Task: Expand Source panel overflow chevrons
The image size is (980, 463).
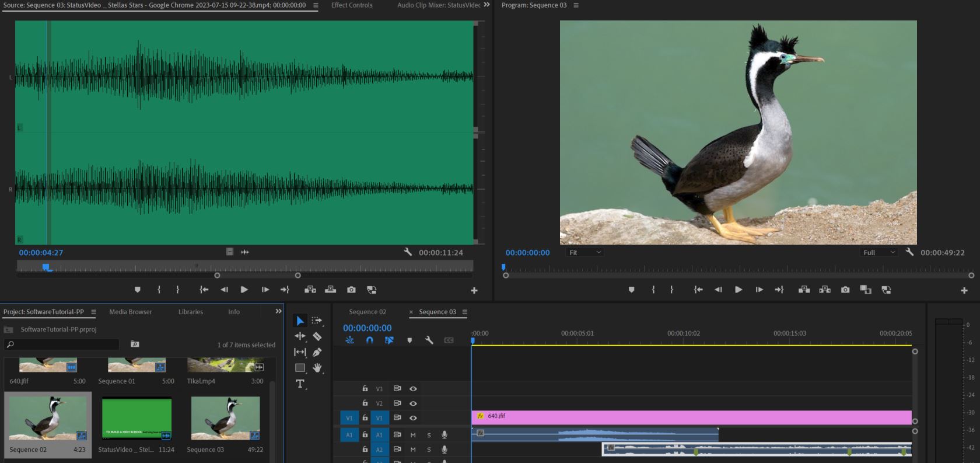Action: click(487, 5)
